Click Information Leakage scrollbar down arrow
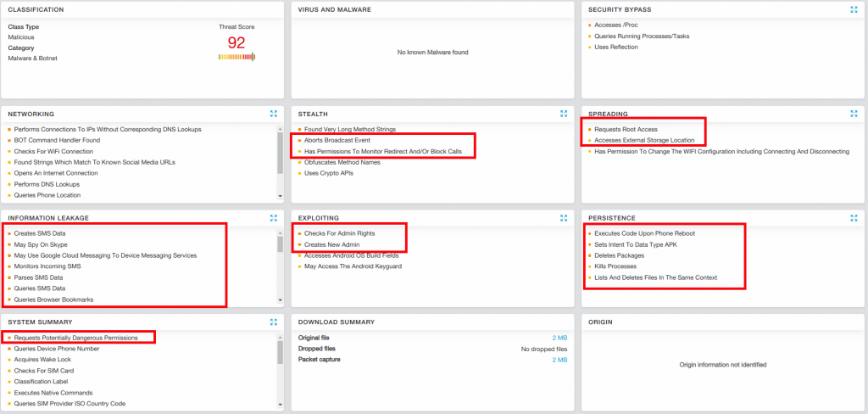 point(281,300)
